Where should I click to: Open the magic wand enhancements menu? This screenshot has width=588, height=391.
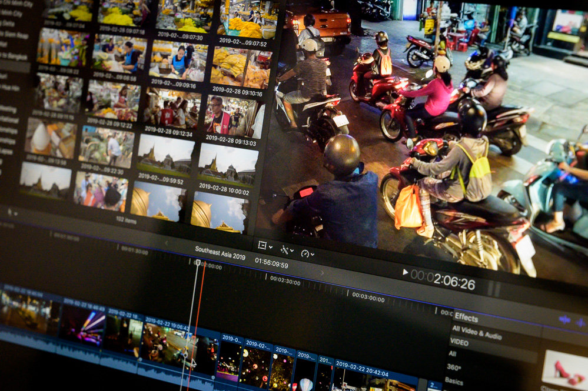287,250
